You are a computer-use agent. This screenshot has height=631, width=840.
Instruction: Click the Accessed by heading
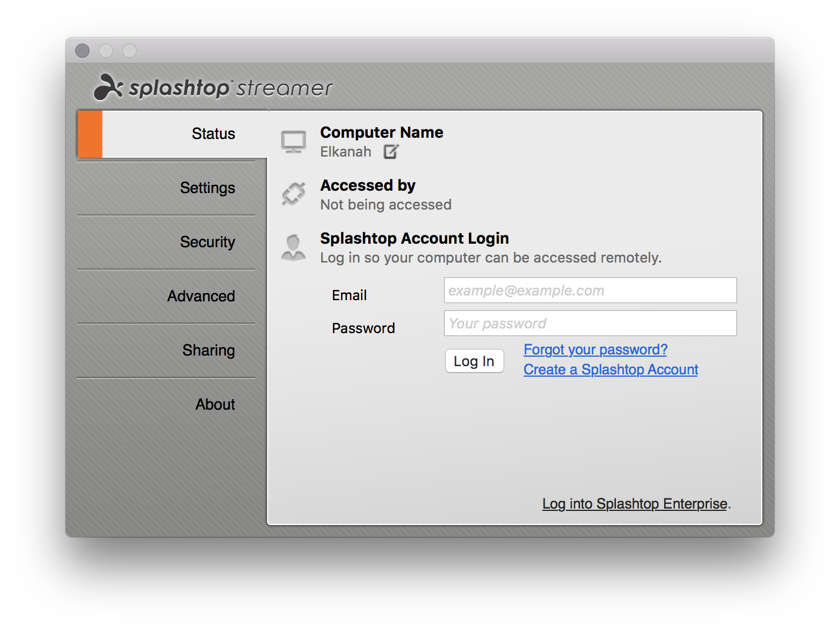368,185
